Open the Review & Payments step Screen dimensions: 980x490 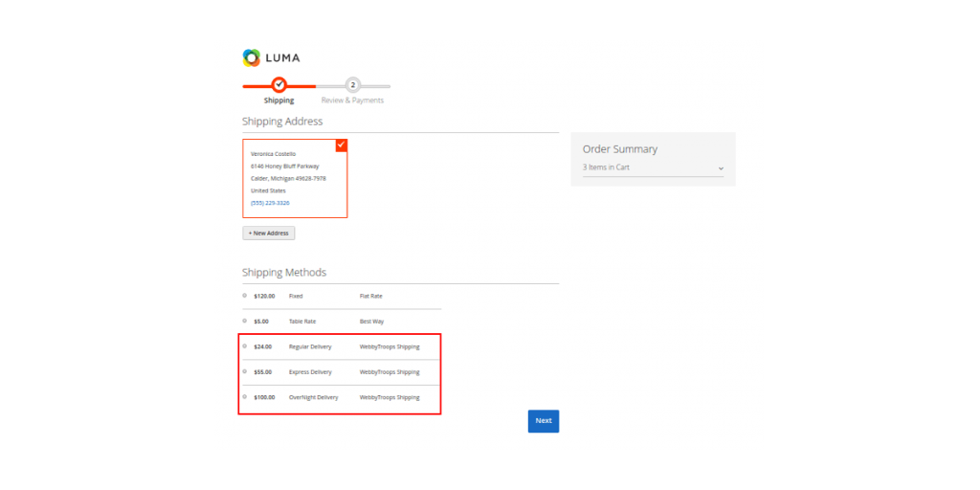click(x=352, y=100)
